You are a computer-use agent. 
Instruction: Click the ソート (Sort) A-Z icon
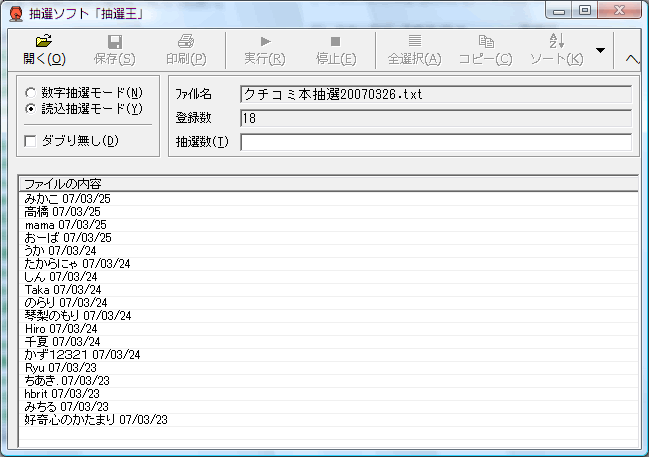point(557,42)
